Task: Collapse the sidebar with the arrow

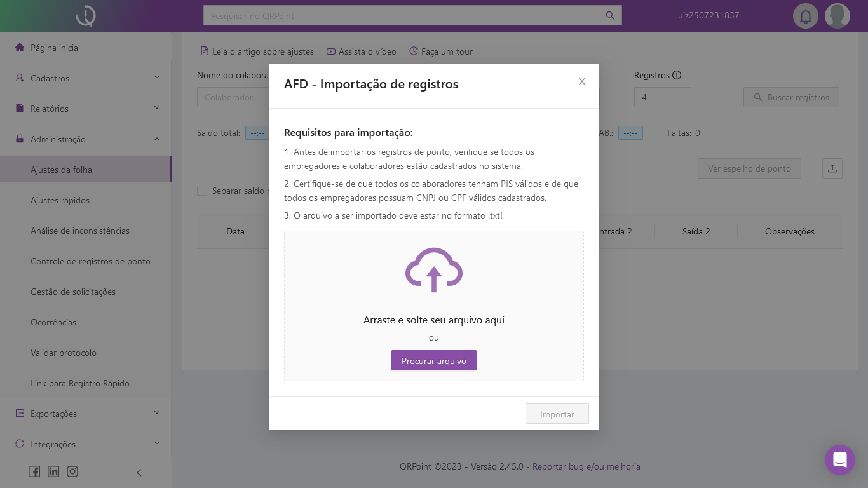Action: pos(139,472)
